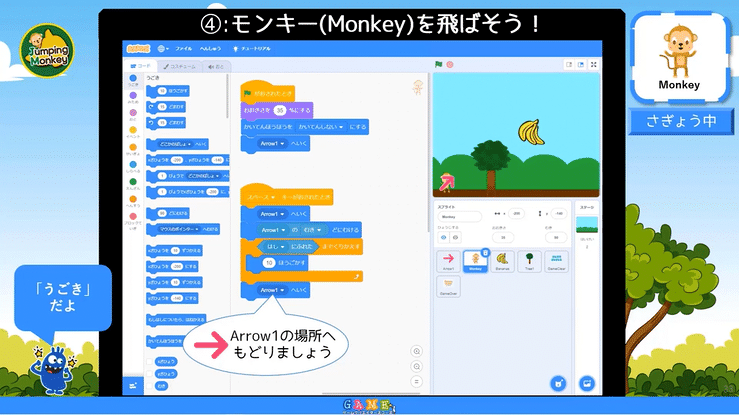Click the 35 value in size block

279,110
